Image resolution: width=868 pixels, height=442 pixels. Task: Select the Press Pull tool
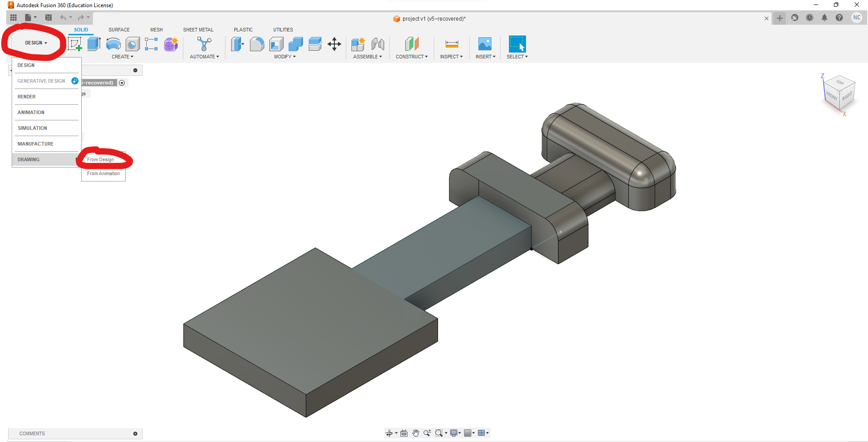(x=237, y=44)
